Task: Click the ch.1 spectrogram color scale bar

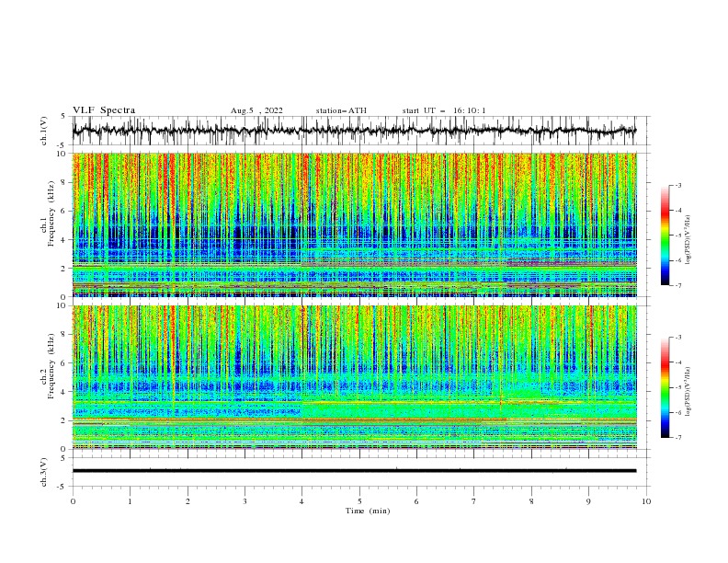Action: (665, 236)
